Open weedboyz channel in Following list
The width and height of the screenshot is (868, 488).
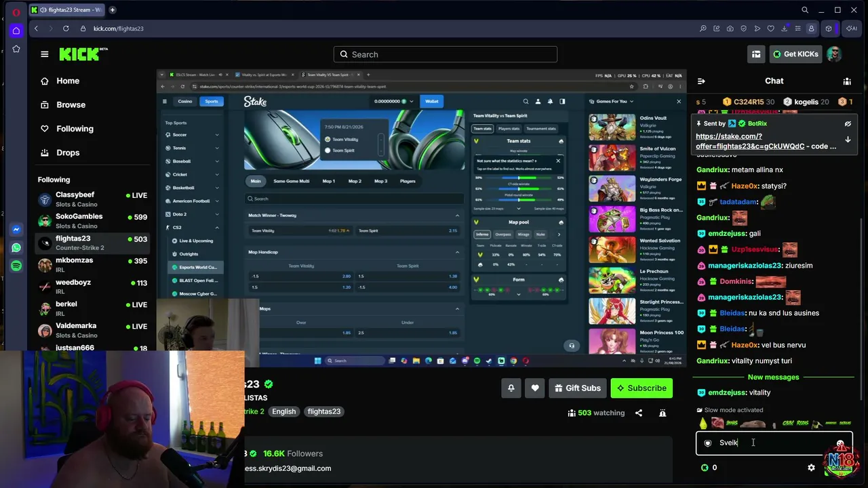click(x=92, y=287)
